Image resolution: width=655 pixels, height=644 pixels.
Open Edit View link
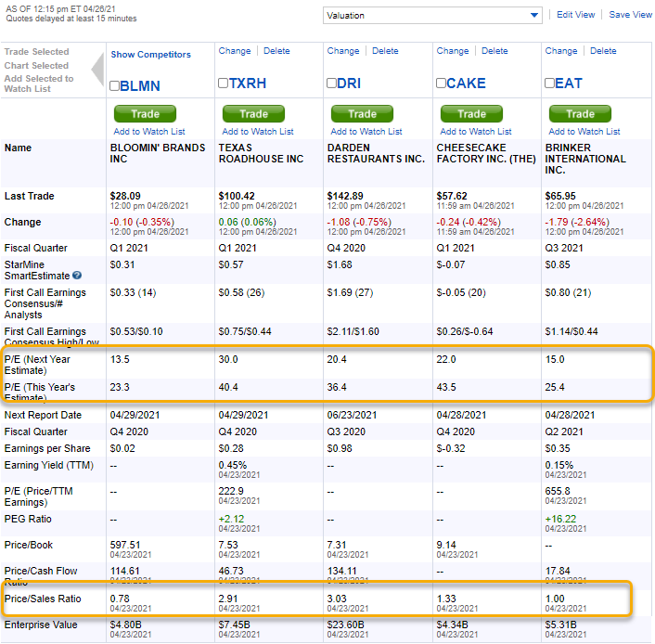coord(575,15)
